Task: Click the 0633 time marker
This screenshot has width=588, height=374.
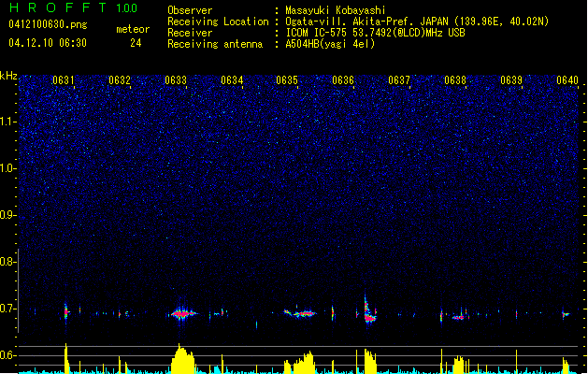Action: click(x=176, y=80)
